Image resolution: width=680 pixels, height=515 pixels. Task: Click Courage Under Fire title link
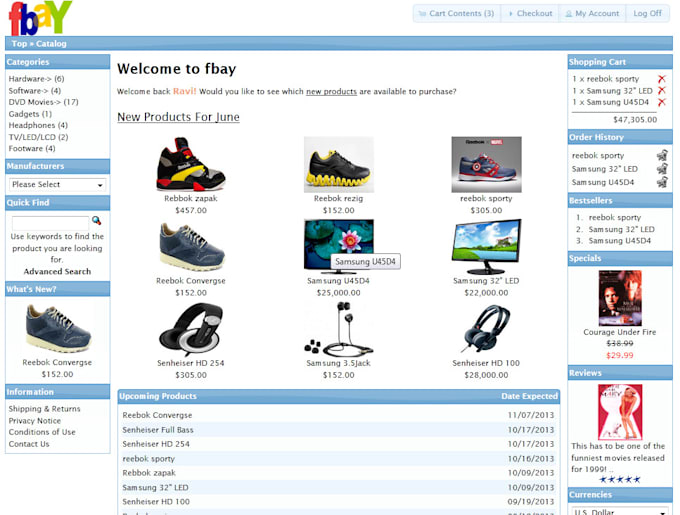coord(620,332)
